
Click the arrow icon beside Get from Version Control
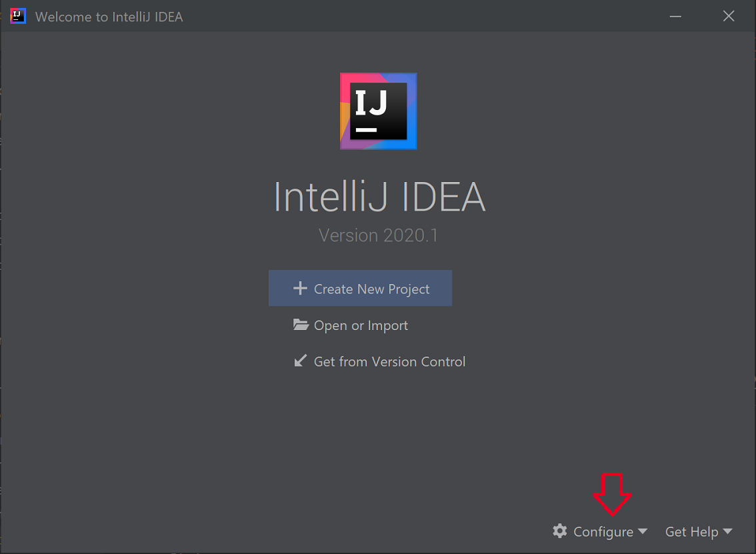(x=301, y=361)
